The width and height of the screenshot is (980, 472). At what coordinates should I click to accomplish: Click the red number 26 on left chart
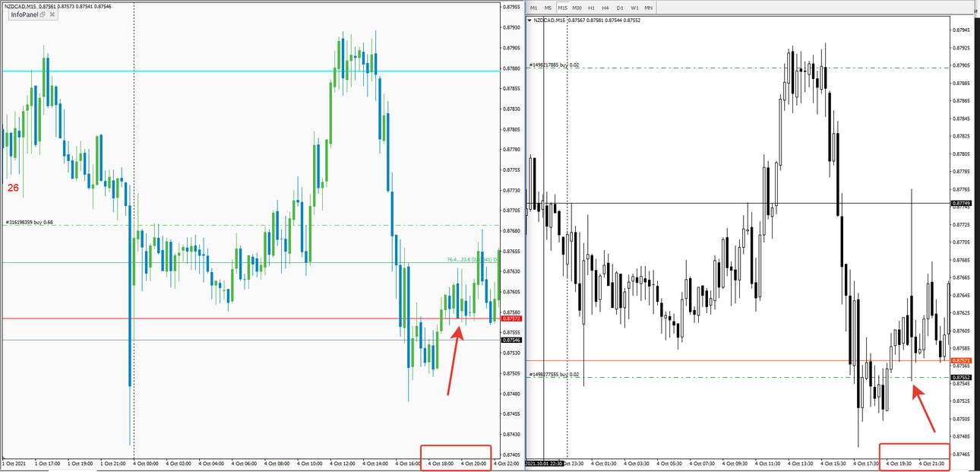(14, 187)
